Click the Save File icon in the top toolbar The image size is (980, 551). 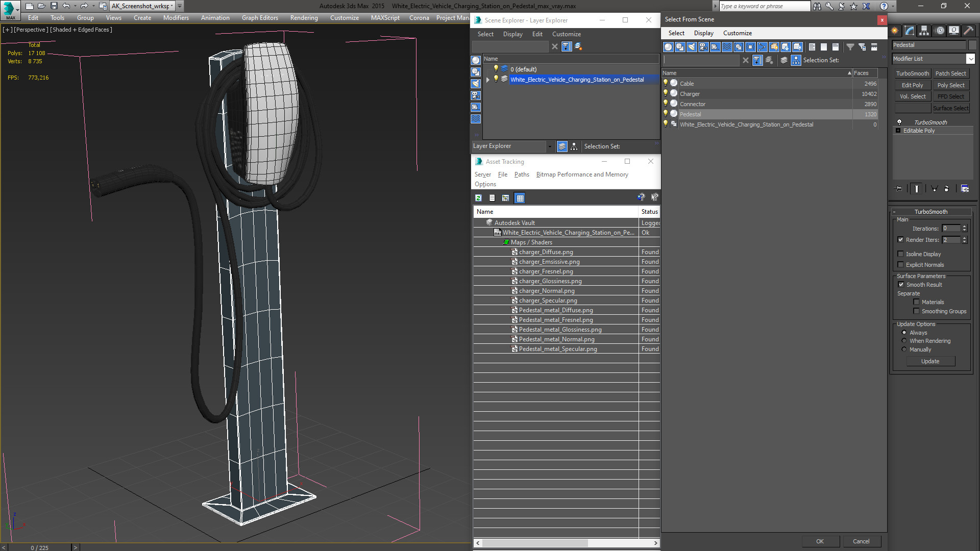(54, 6)
